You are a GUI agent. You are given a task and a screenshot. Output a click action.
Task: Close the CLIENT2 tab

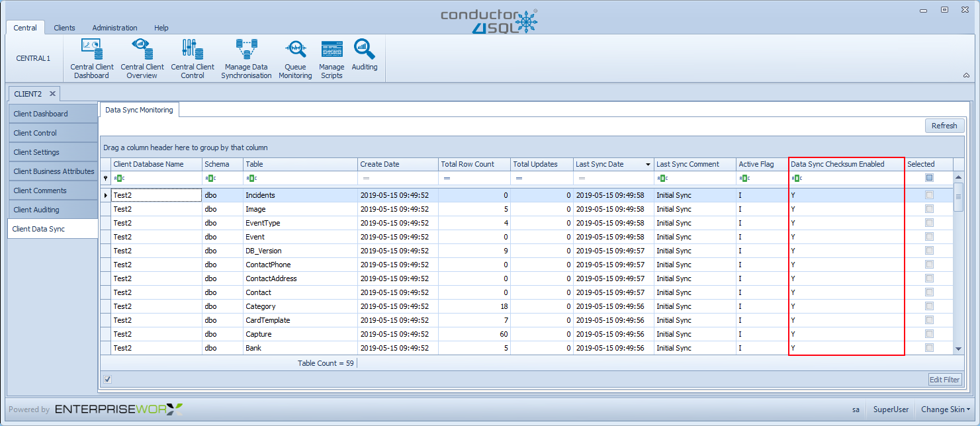[x=52, y=94]
